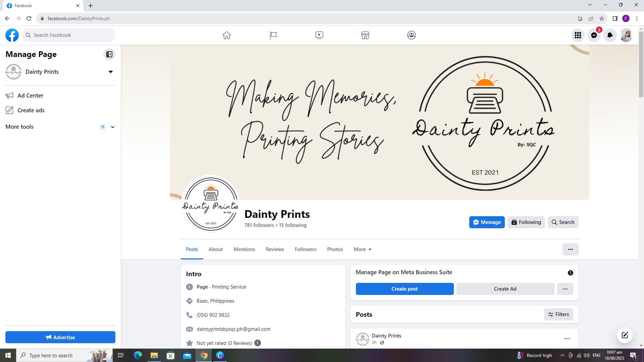644x362 pixels.
Task: Open the apps grid menu icon
Action: click(x=578, y=35)
